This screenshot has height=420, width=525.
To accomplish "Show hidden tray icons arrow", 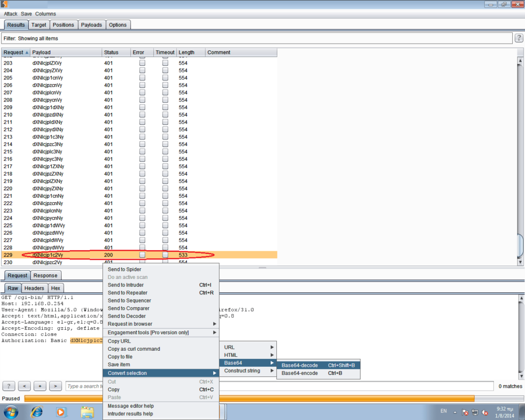I will [455, 412].
